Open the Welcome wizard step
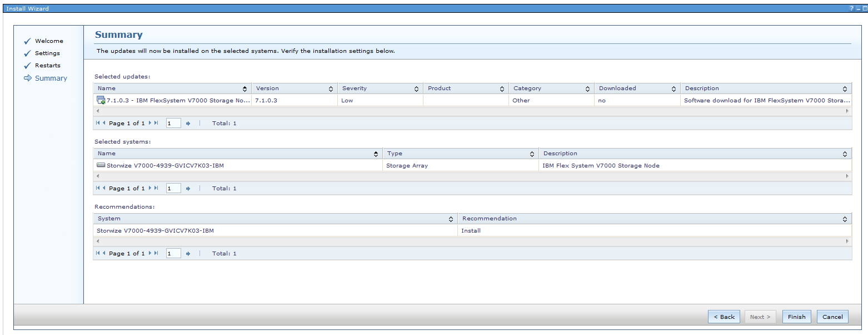The height and width of the screenshot is (335, 868). coord(49,41)
